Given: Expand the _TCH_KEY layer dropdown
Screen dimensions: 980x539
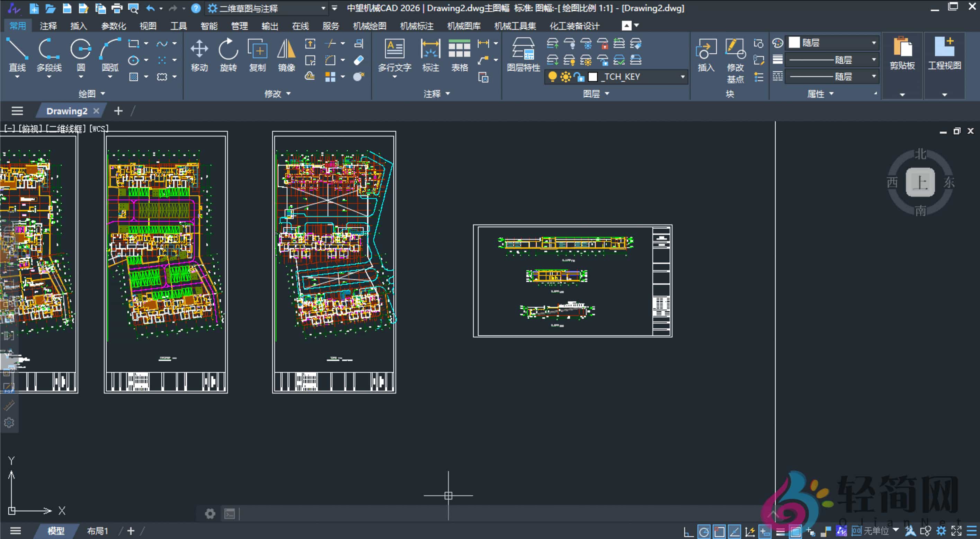Looking at the screenshot, I should (683, 77).
